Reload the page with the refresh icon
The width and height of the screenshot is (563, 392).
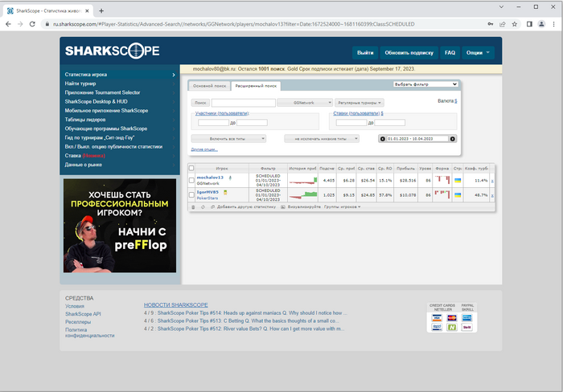coord(32,24)
